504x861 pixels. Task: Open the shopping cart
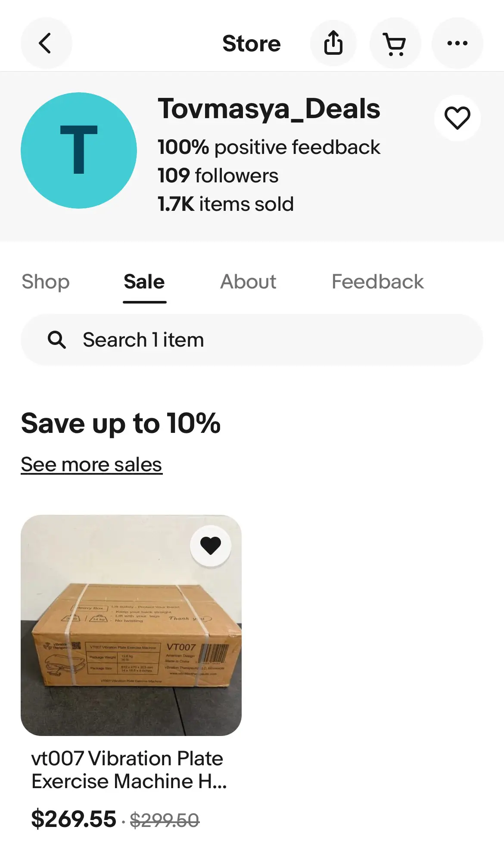coord(395,43)
